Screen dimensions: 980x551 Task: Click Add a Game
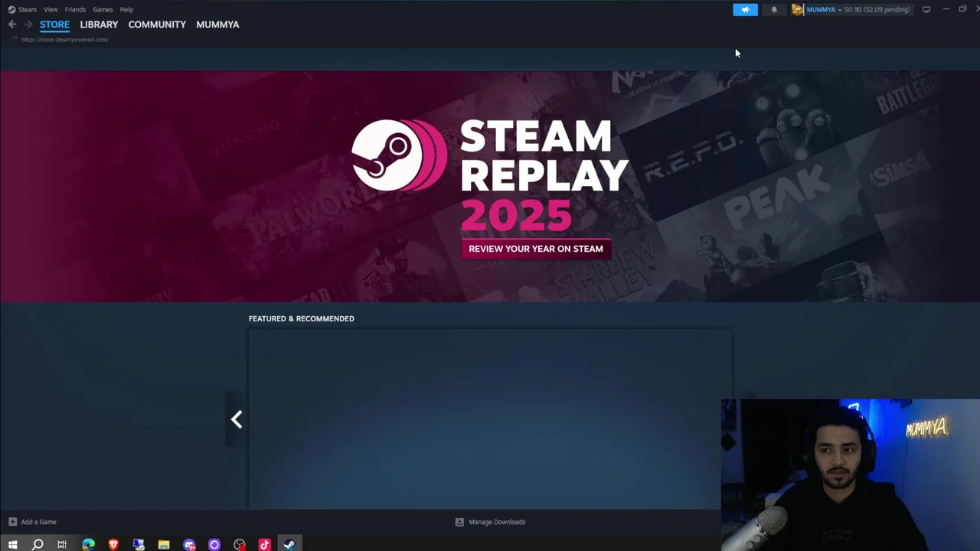38,522
